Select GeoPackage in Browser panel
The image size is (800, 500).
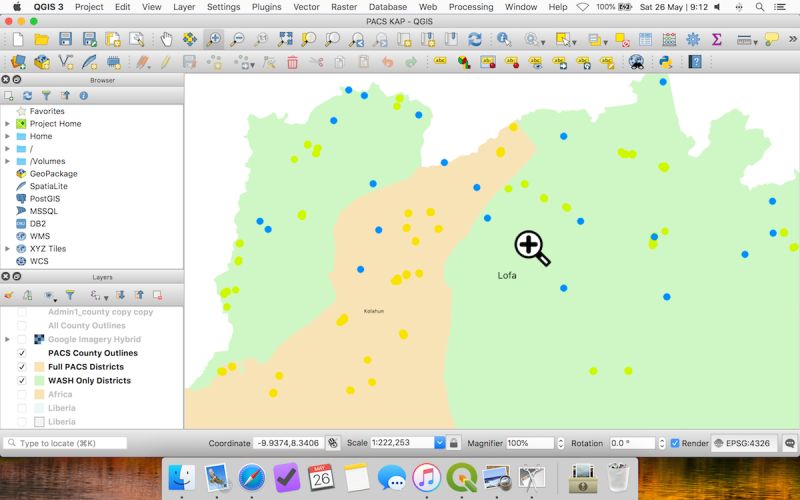click(x=54, y=173)
